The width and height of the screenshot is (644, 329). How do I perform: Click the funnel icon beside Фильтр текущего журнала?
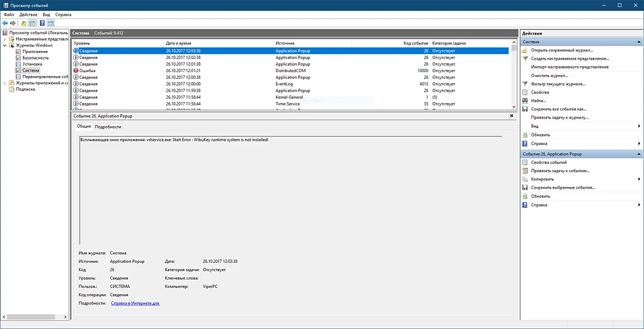tap(525, 84)
